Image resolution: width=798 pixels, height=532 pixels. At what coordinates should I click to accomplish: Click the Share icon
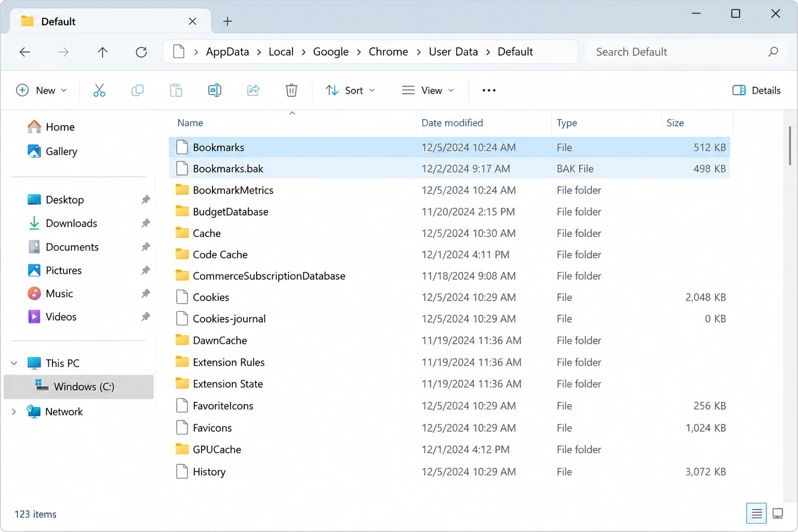(253, 90)
